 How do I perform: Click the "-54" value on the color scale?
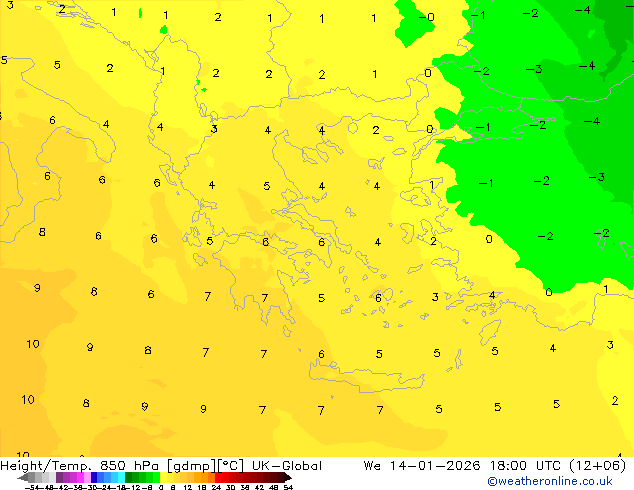[x=32, y=487]
